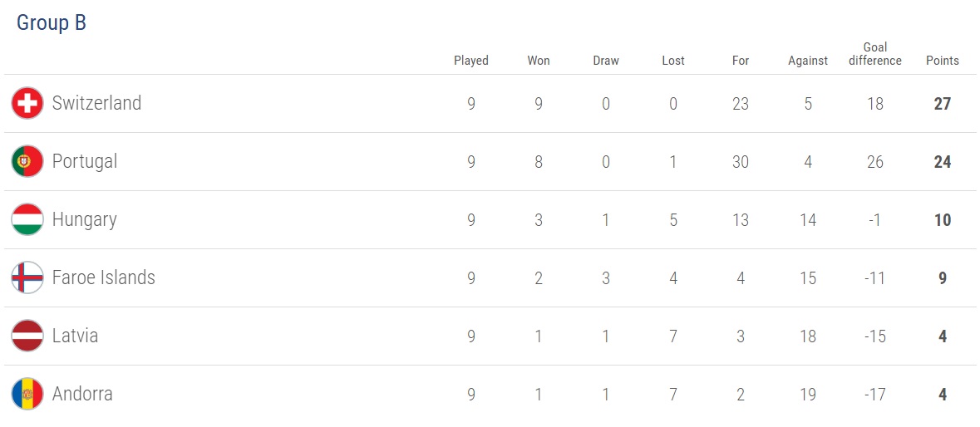Click the Against column header

[808, 61]
